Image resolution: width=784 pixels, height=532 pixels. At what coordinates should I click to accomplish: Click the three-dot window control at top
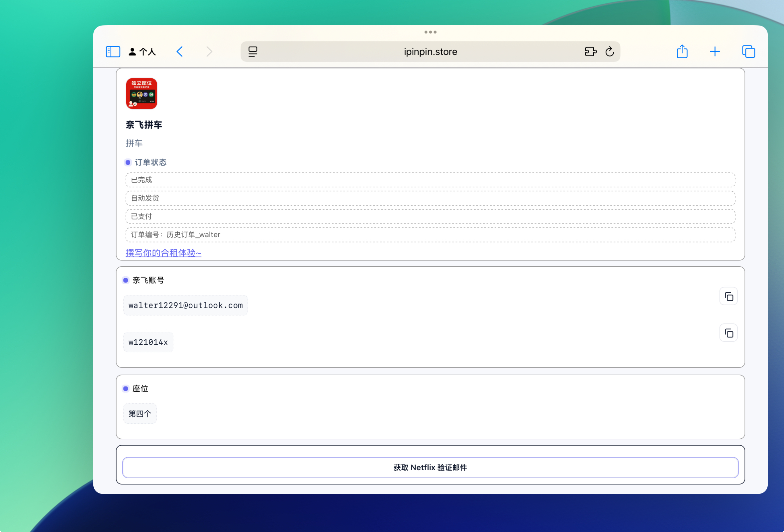point(430,32)
